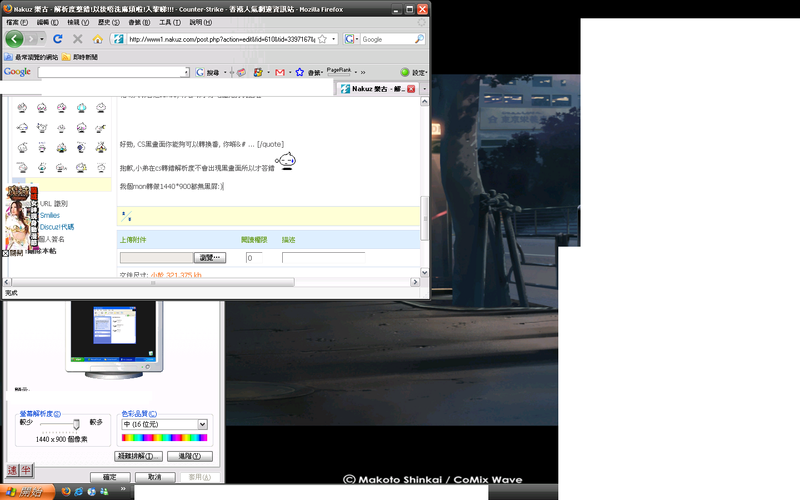Viewport: 800px width, 500px height.
Task: Click the search magnifier icon
Action: pos(419,39)
